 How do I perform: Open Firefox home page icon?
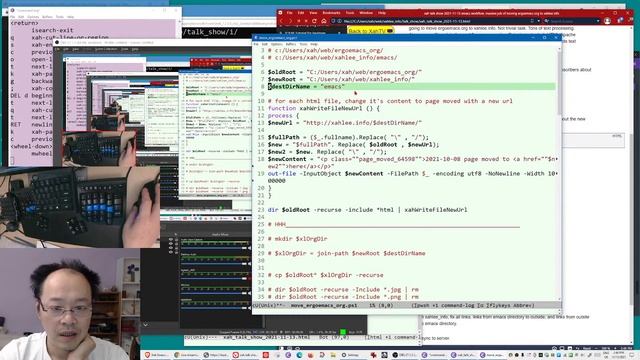[324, 21]
